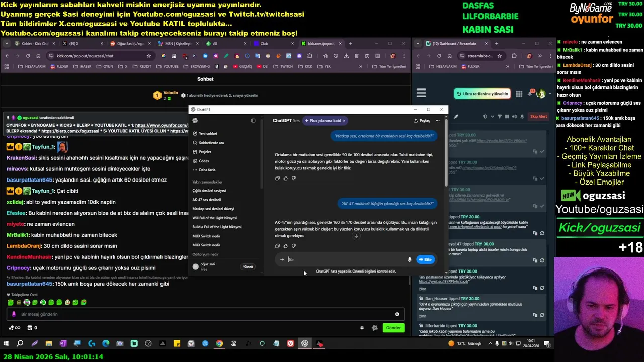Open Tüm Yer İşaretleri in Kick window
Viewport: 644px width, 362px height.
(x=388, y=66)
